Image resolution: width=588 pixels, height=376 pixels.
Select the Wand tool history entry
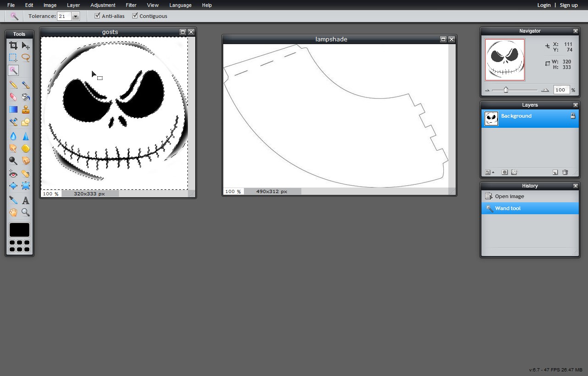tap(530, 208)
